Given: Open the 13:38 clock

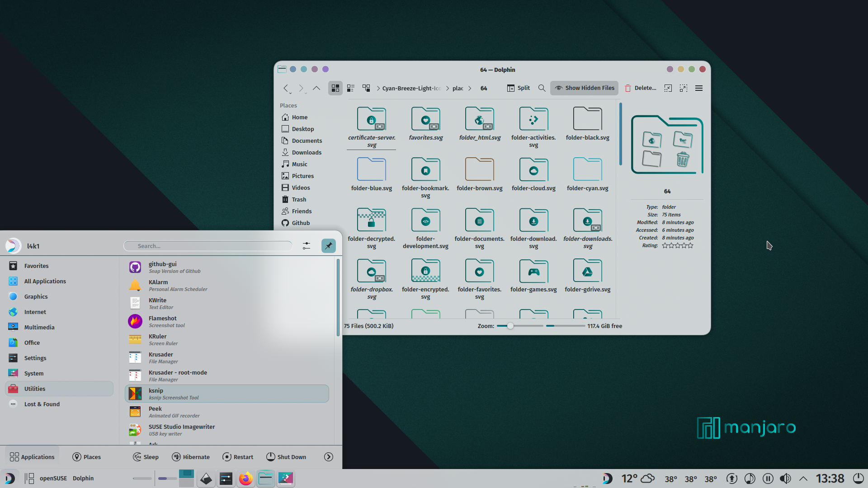Looking at the screenshot, I should coord(830,479).
